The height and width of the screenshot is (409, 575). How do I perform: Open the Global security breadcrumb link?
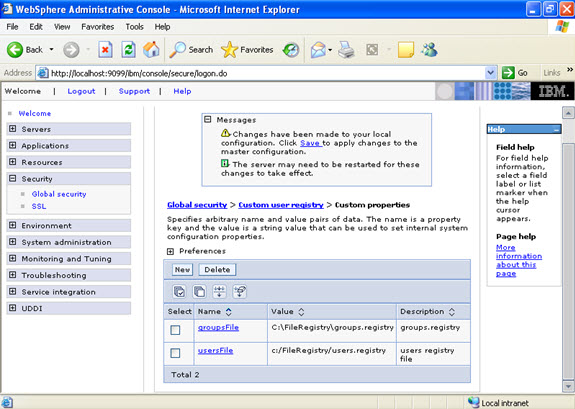[197, 205]
